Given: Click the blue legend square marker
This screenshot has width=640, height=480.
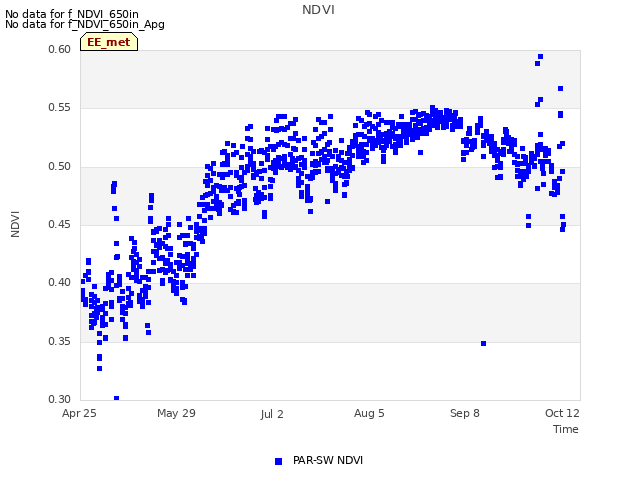Looking at the screenshot, I should click(x=278, y=461).
